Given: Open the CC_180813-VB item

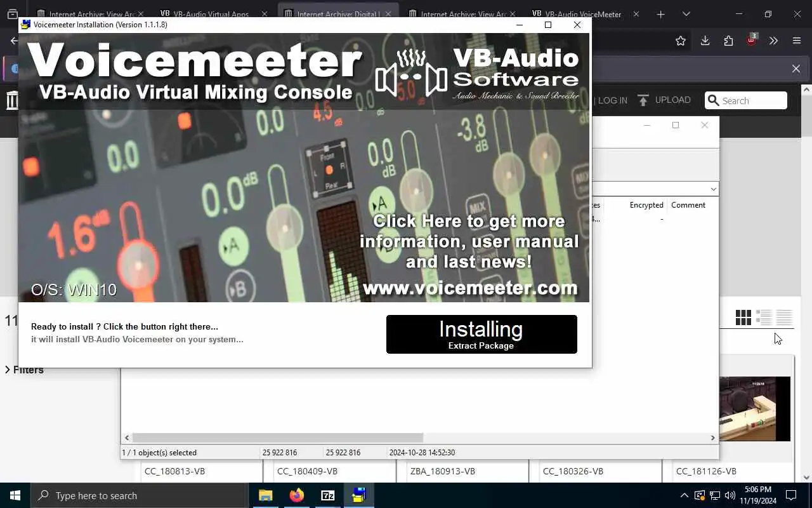Looking at the screenshot, I should click(174, 471).
